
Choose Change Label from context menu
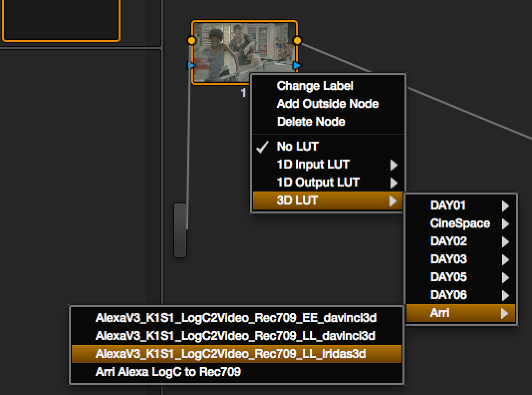point(315,86)
